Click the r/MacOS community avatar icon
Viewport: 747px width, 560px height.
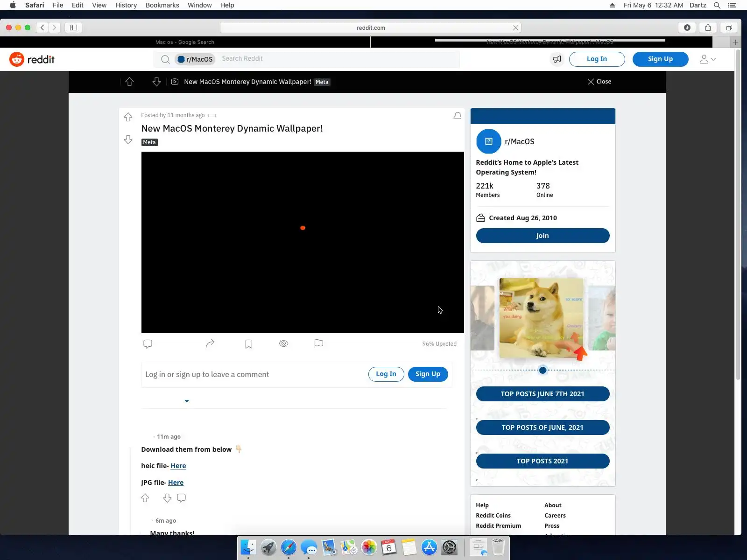[488, 141]
